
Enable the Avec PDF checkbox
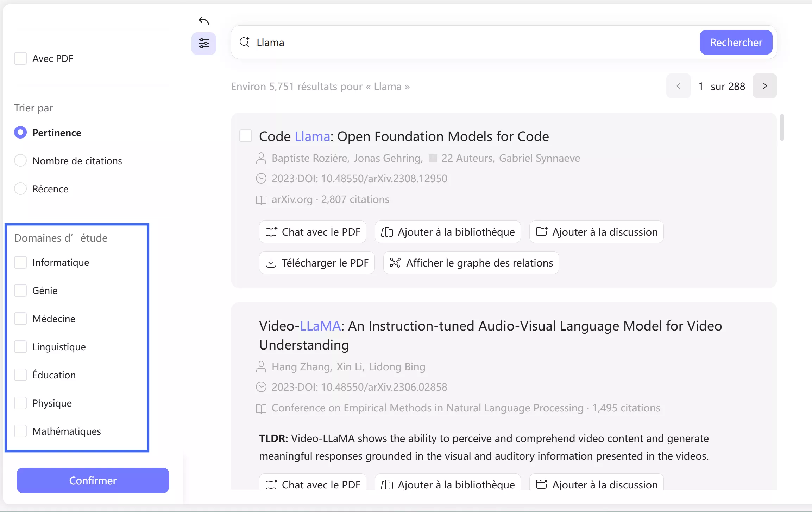coord(20,58)
